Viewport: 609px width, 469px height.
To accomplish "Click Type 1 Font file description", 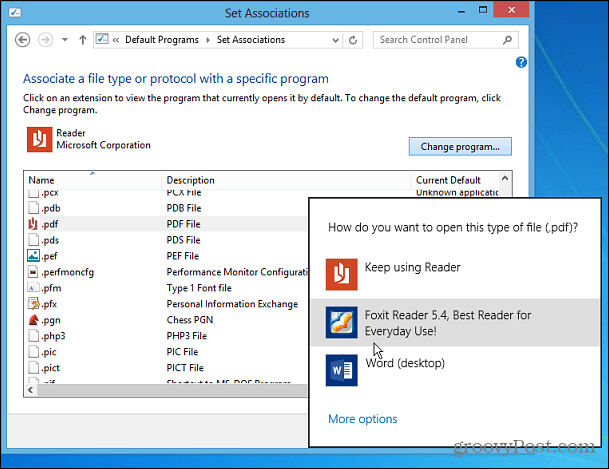I will coord(199,288).
